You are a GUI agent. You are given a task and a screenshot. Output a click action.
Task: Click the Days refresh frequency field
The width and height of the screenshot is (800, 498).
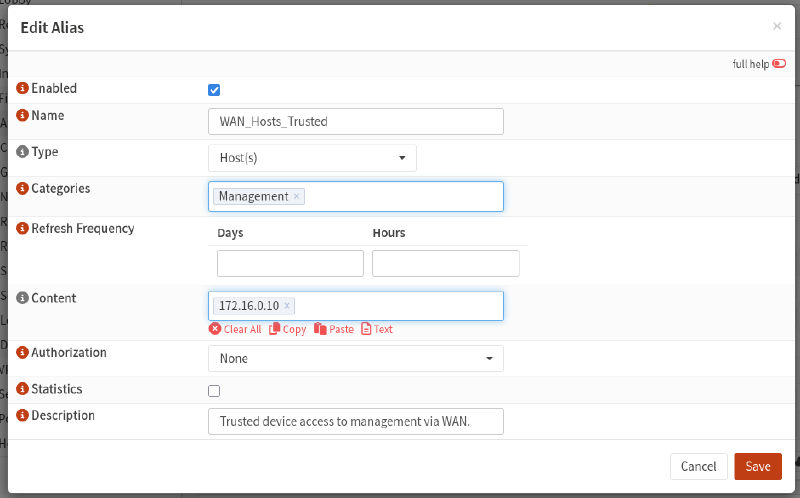pyautogui.click(x=290, y=263)
